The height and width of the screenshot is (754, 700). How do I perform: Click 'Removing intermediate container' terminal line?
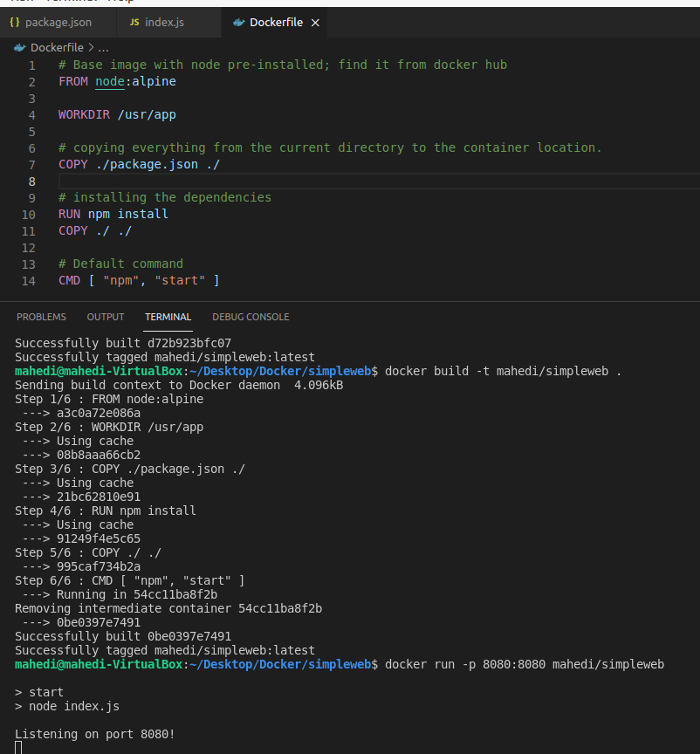pyautogui.click(x=168, y=608)
